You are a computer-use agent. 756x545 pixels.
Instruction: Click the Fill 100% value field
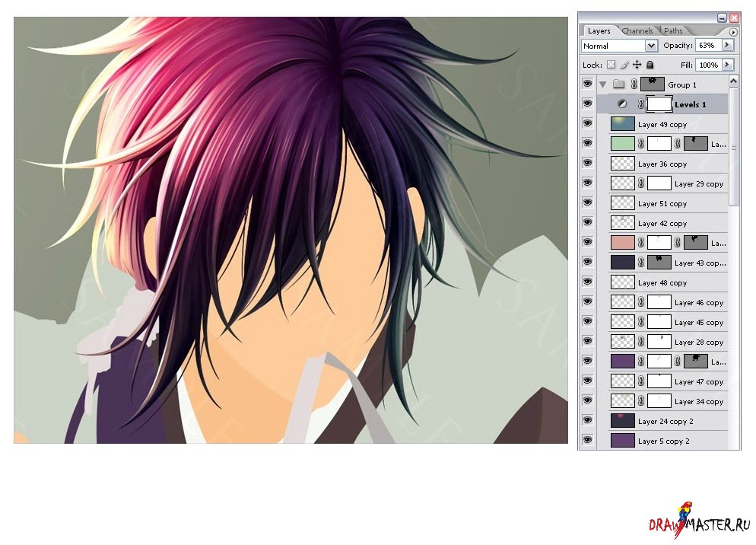709,65
